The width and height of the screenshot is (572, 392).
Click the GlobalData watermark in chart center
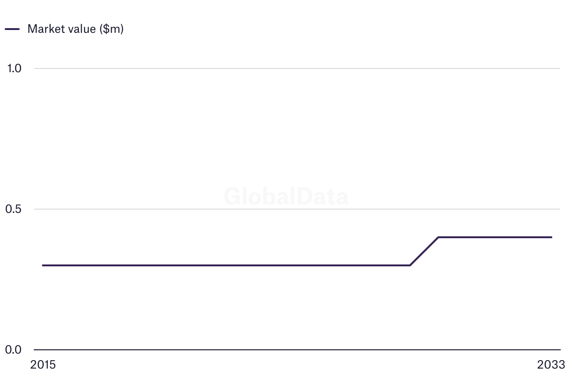coord(286,196)
